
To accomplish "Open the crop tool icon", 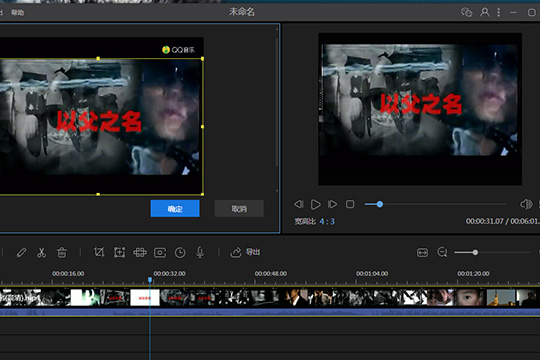I will coord(99,253).
